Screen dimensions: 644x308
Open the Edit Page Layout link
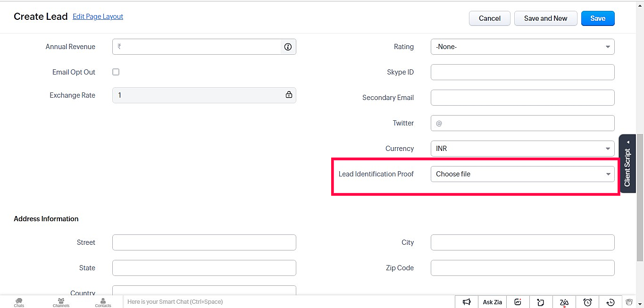(98, 17)
